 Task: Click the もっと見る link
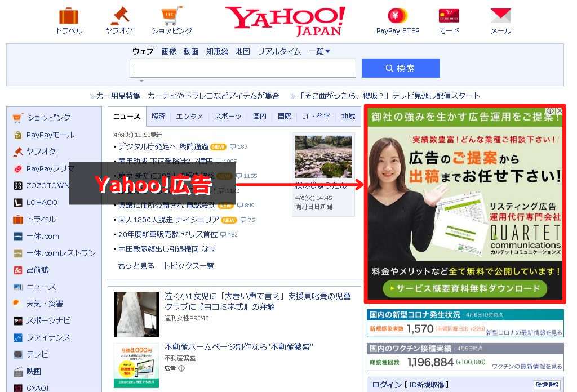coord(136,266)
